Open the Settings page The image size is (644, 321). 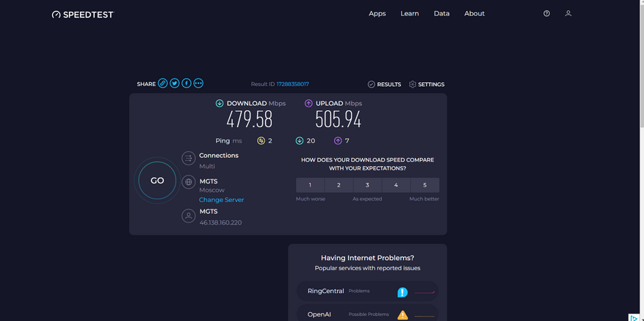(x=427, y=84)
